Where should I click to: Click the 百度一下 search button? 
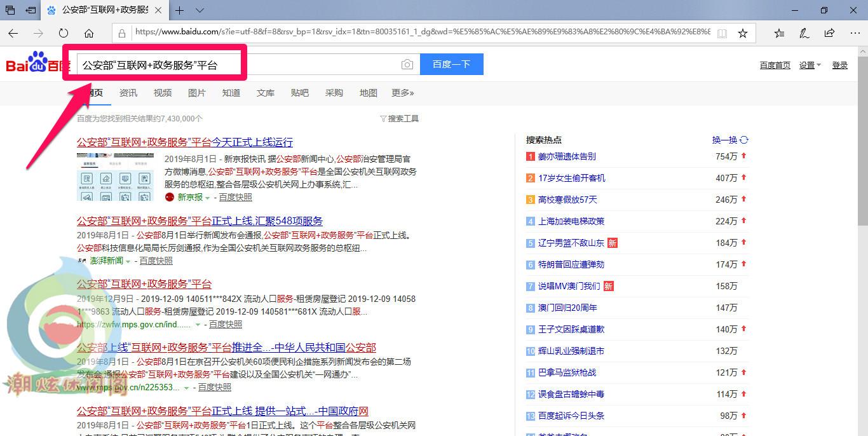click(x=452, y=64)
